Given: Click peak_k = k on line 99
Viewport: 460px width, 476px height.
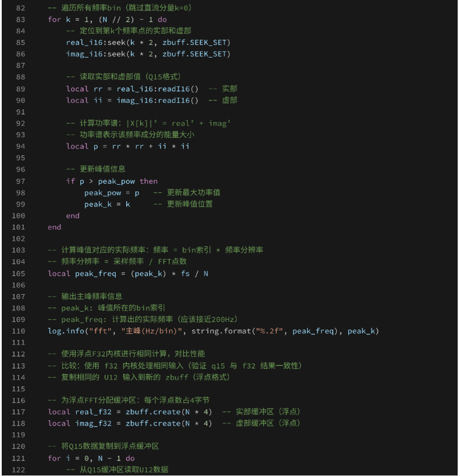Looking at the screenshot, I should tap(107, 205).
